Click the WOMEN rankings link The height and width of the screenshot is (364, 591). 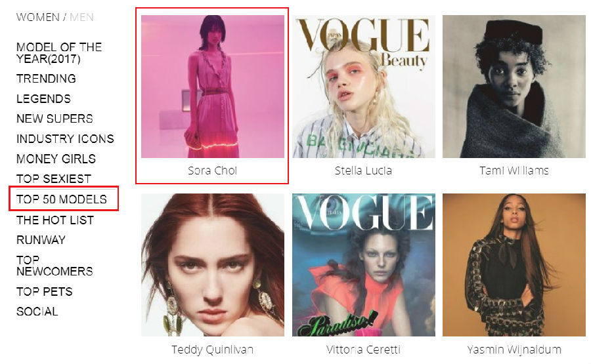coord(38,17)
